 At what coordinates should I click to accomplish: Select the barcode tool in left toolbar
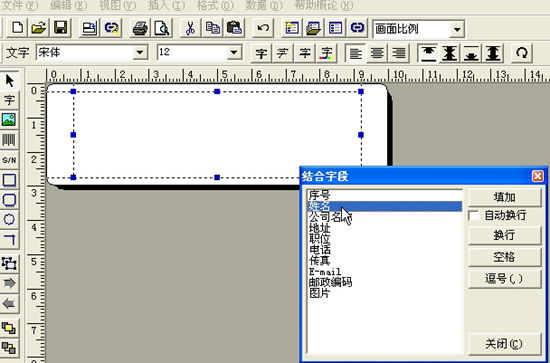click(9, 140)
